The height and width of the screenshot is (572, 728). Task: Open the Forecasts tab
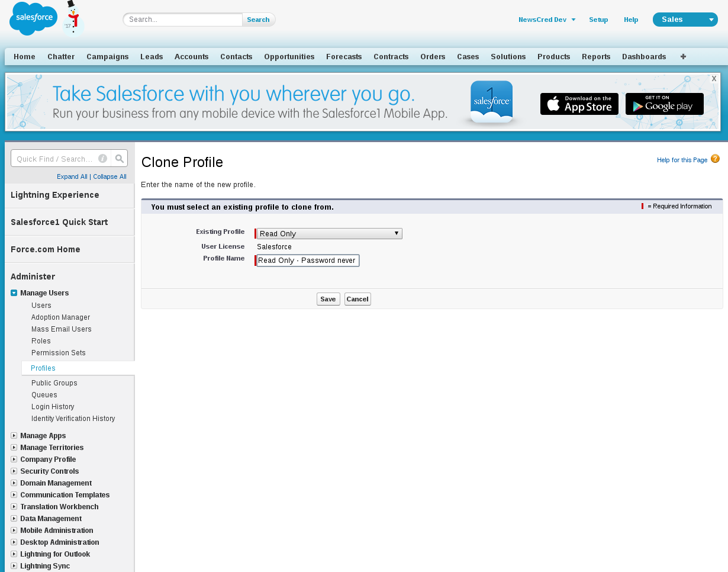tap(344, 57)
